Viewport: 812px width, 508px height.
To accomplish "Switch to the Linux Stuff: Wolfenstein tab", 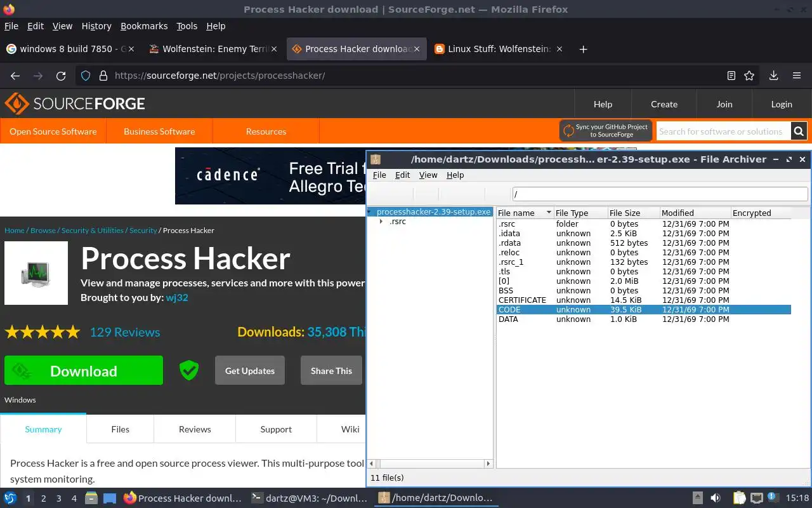I will 498,49.
